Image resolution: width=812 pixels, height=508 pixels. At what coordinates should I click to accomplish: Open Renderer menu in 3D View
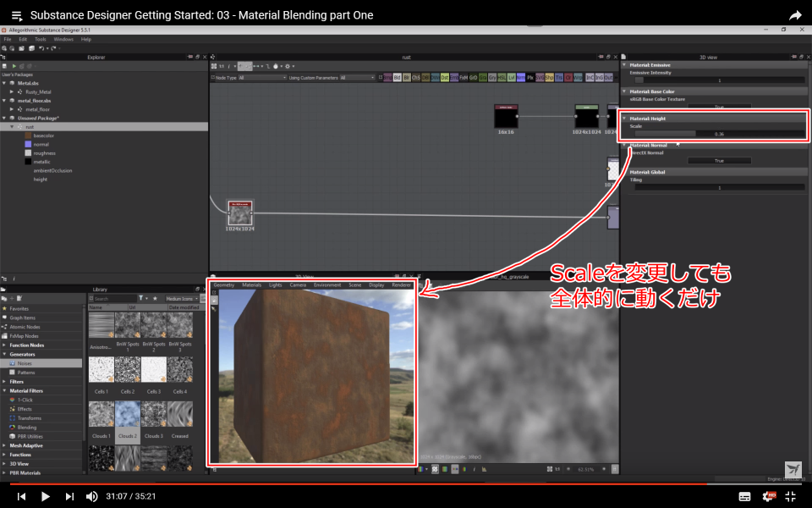click(x=401, y=285)
